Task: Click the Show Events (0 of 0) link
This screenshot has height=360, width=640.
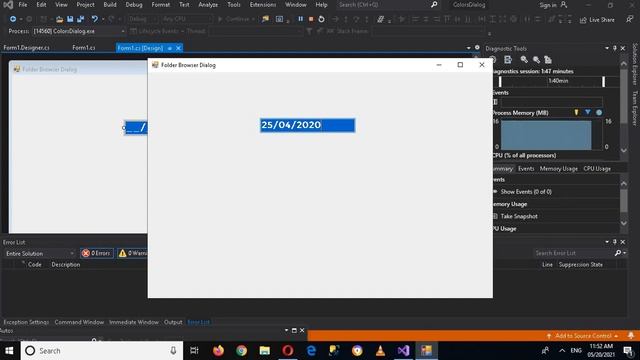Action: tap(526, 191)
